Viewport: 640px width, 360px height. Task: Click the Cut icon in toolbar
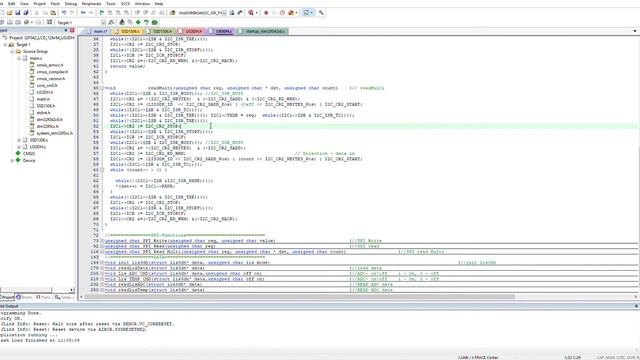pos(36,13)
